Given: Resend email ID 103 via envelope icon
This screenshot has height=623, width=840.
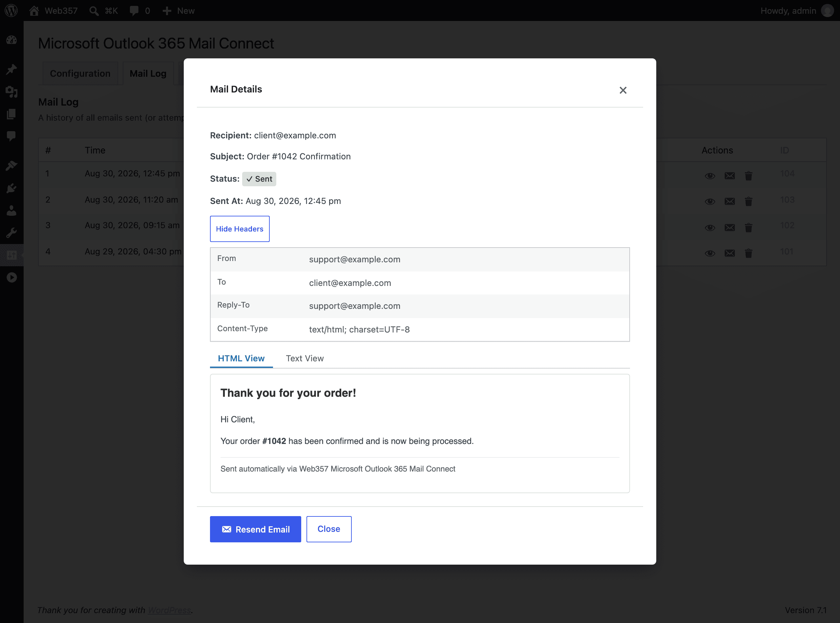Looking at the screenshot, I should point(730,201).
